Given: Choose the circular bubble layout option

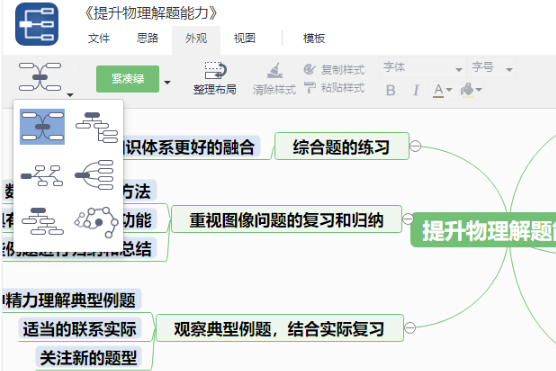Looking at the screenshot, I should [96, 222].
